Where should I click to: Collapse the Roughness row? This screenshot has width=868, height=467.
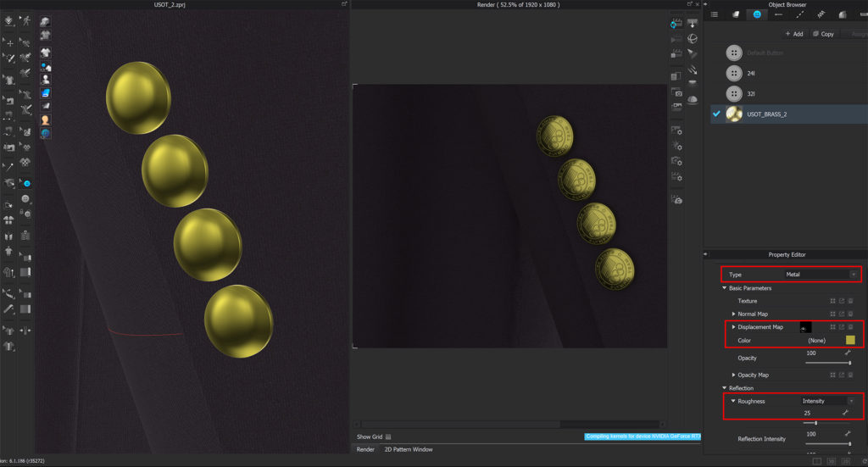click(733, 401)
